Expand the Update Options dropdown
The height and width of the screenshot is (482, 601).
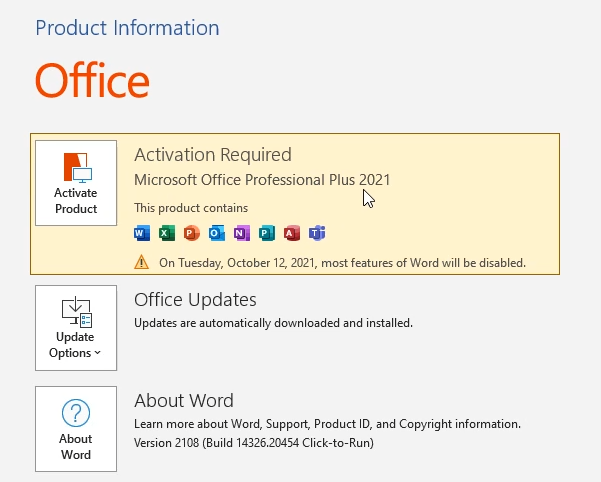[x=76, y=328]
